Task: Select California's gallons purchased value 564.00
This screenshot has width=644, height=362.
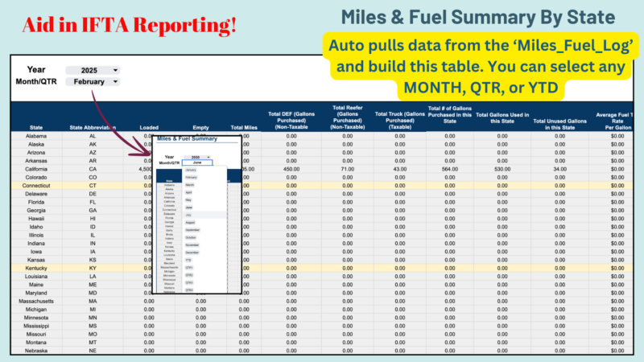Action: tap(450, 169)
